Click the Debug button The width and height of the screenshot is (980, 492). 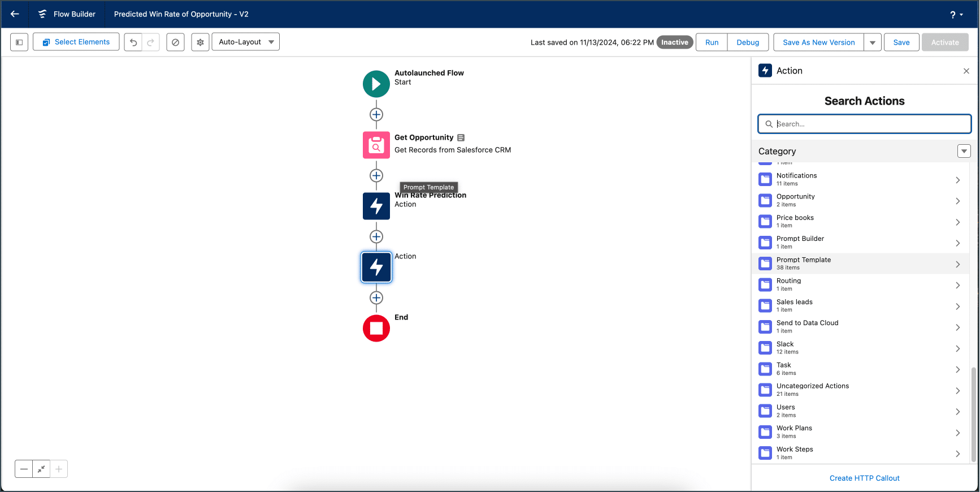pyautogui.click(x=748, y=42)
